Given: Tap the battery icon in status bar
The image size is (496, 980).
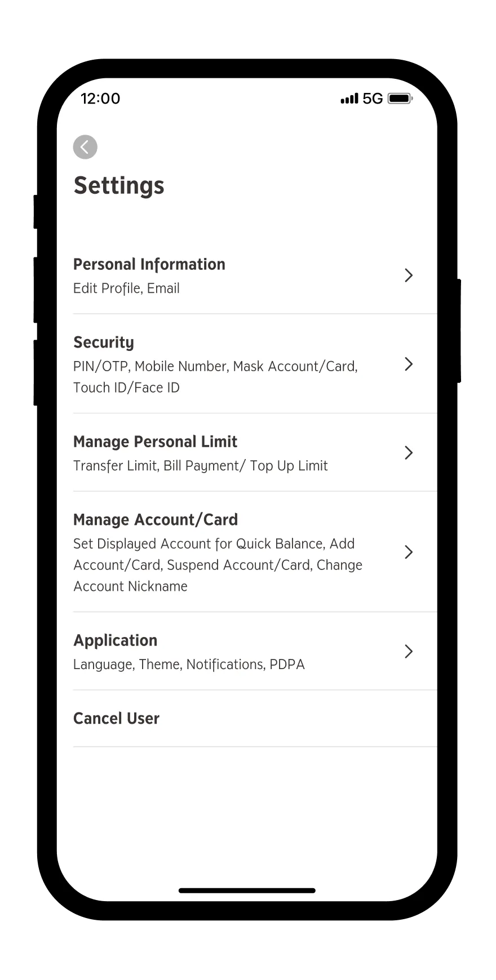Looking at the screenshot, I should (x=400, y=99).
